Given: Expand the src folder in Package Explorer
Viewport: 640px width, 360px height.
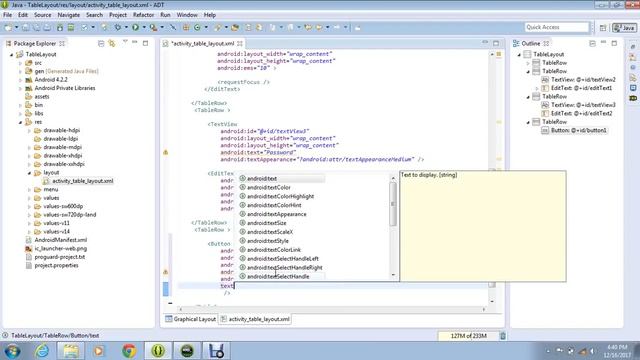Looking at the screenshot, I should pyautogui.click(x=20, y=63).
